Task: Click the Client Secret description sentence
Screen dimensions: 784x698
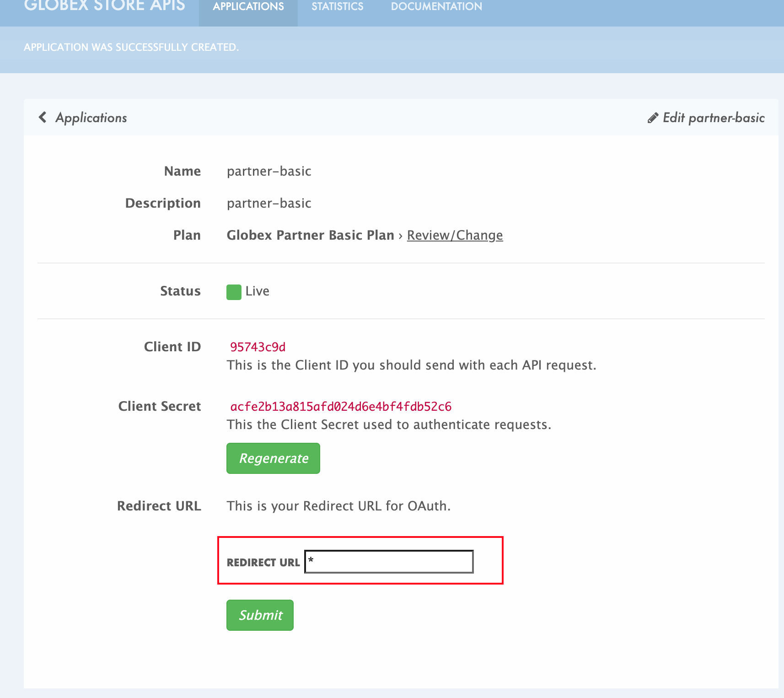Action: pyautogui.click(x=389, y=424)
